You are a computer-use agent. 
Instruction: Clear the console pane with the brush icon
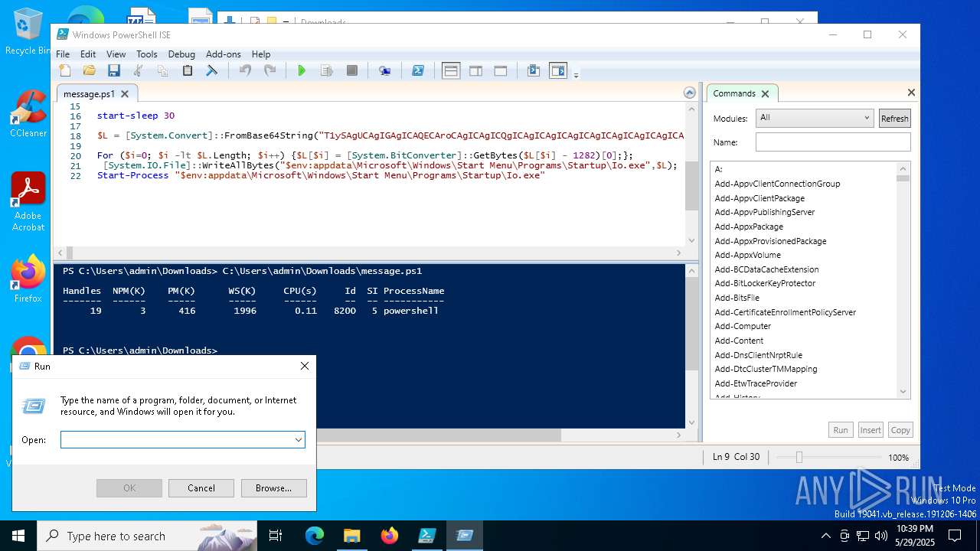tap(212, 70)
